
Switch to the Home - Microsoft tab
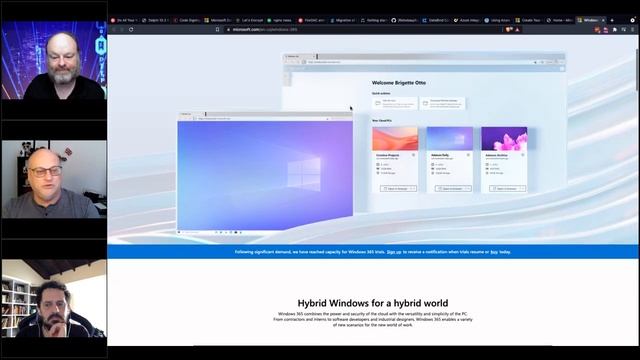point(560,20)
